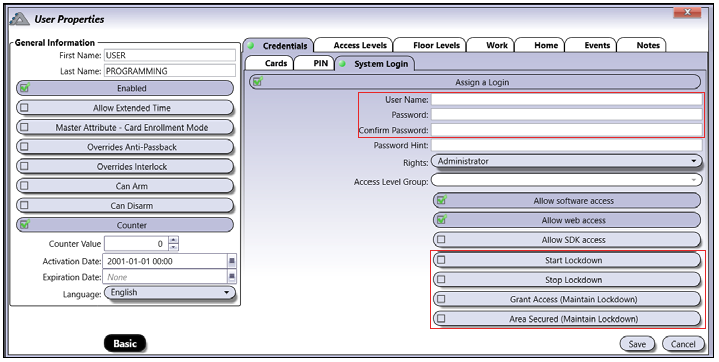Uncheck Allow software access
This screenshot has height=362, width=719.
pyautogui.click(x=567, y=200)
